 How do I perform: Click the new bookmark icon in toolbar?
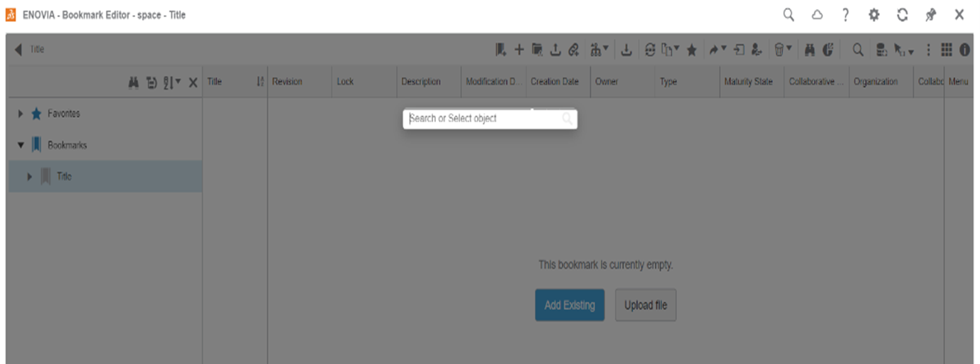501,50
